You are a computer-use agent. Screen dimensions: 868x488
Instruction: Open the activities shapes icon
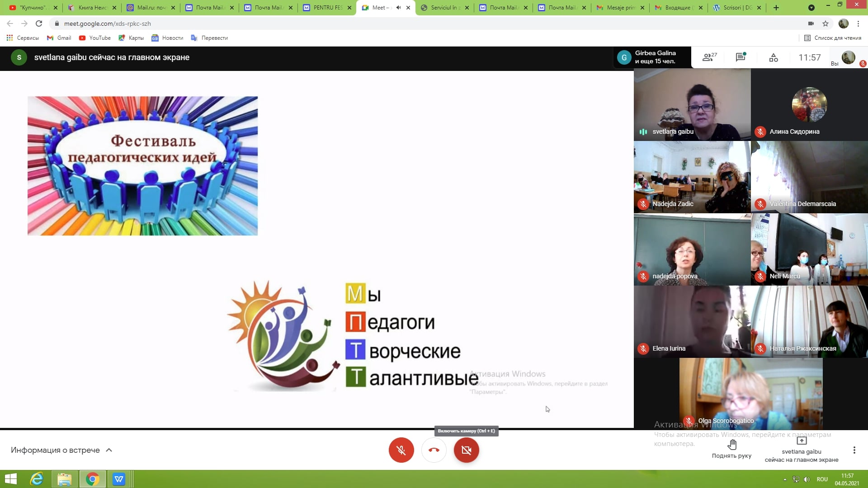774,57
